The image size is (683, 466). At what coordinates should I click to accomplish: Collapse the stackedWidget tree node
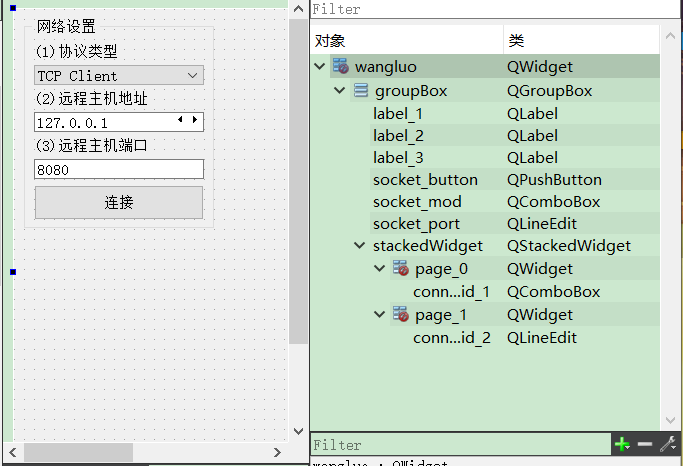359,246
